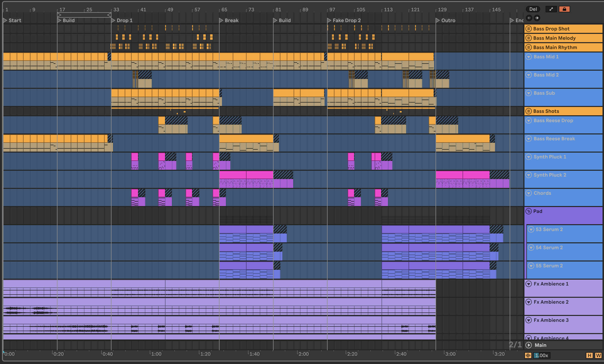Unfold the Bass Drop Shot group track

(x=528, y=29)
